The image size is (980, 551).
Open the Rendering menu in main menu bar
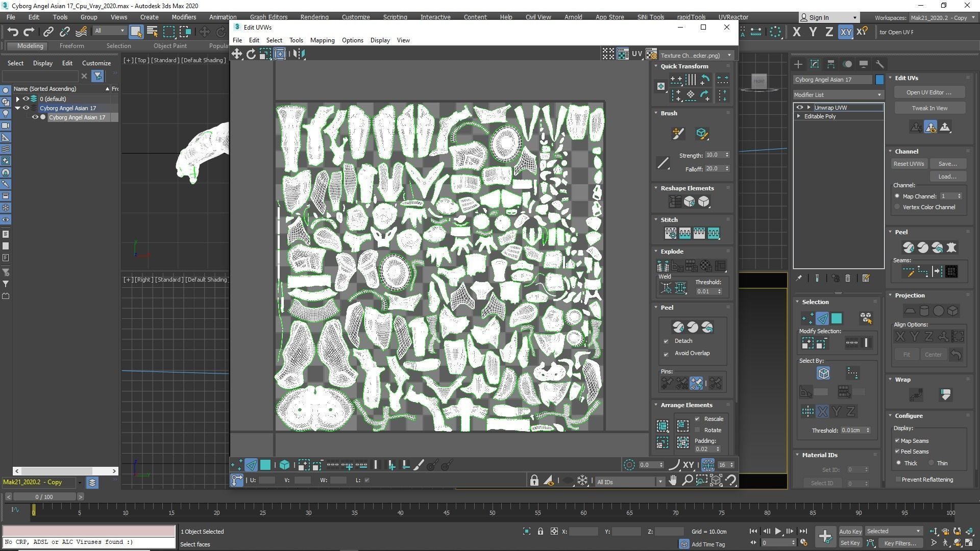[314, 17]
